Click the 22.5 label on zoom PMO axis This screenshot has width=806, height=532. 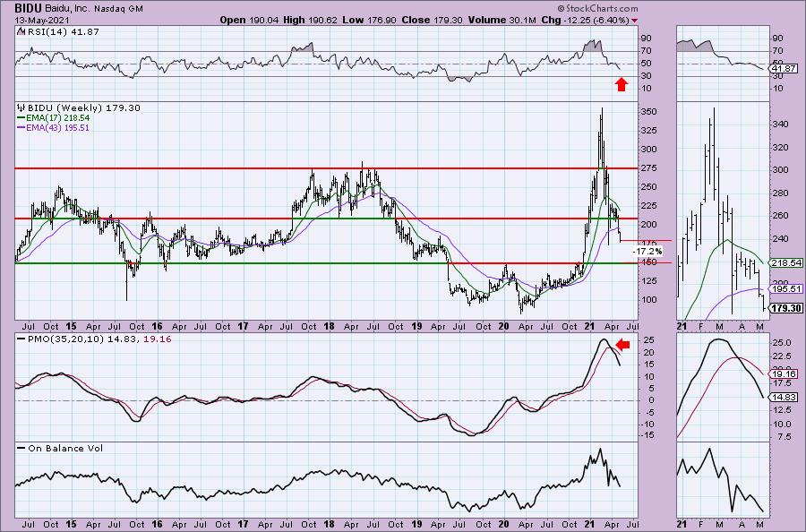[x=781, y=356]
